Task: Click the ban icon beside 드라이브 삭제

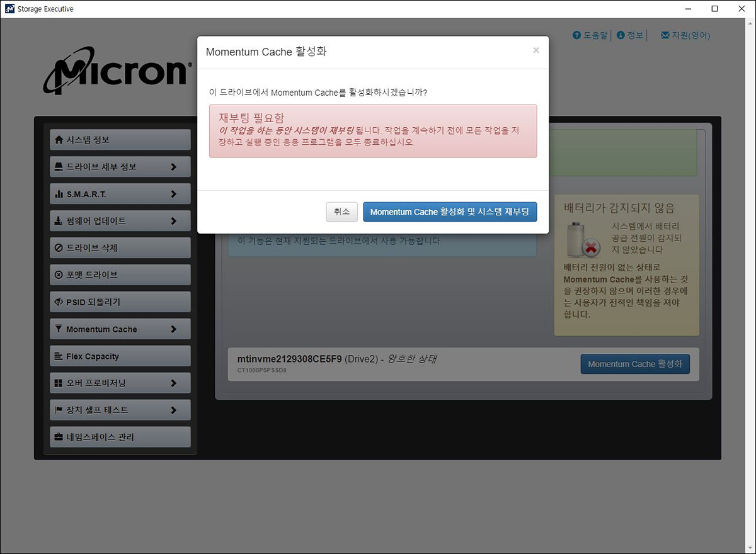Action: [x=59, y=248]
